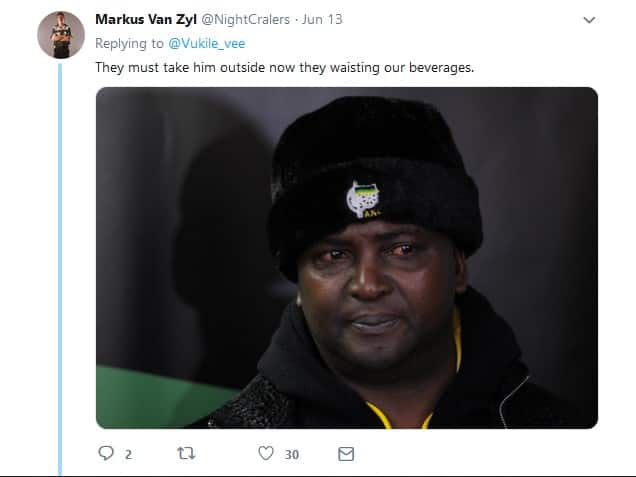Viewport: 636px width, 477px height.
Task: Click the reply speech bubble icon
Action: pos(106,453)
